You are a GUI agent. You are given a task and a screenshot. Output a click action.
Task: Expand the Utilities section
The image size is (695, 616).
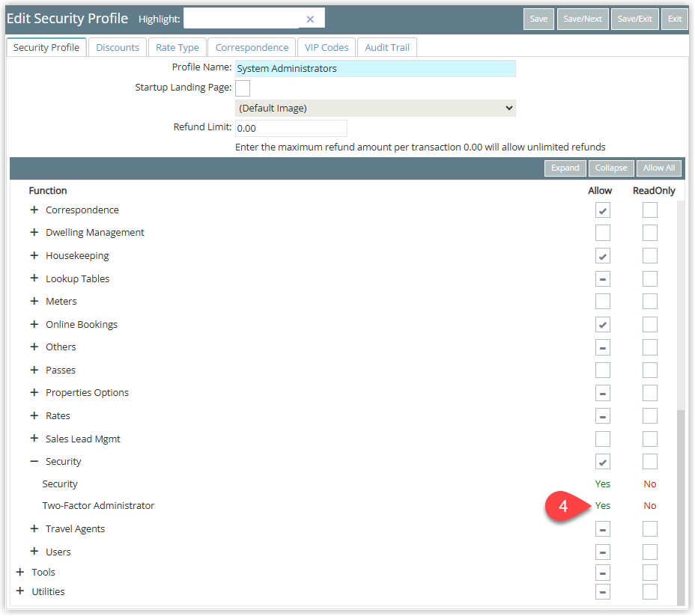20,591
